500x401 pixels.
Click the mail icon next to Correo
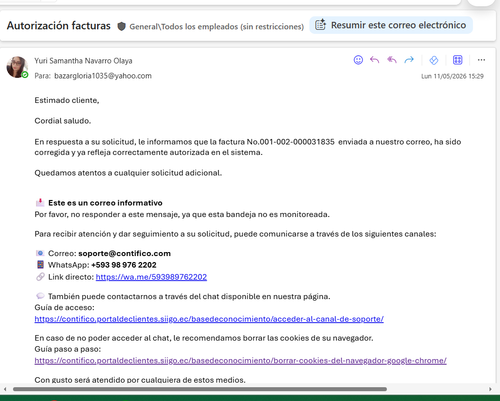point(40,253)
